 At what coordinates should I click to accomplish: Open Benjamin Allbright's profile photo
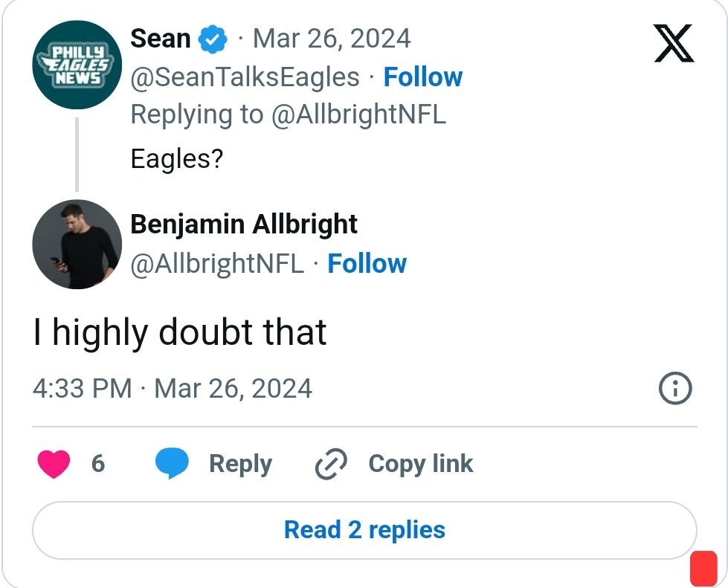(x=77, y=244)
